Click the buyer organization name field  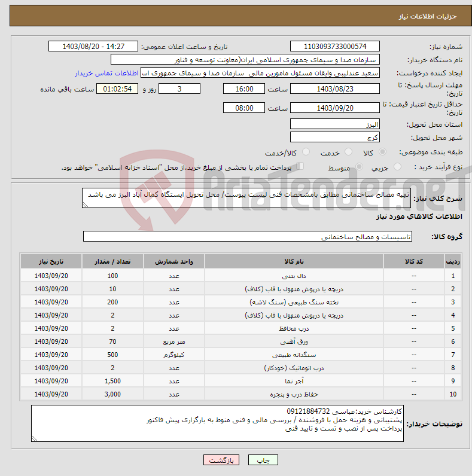point(245,60)
